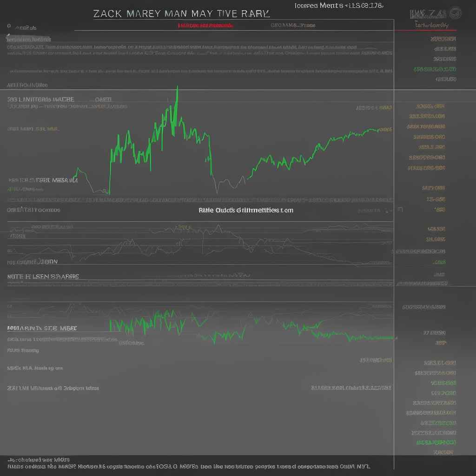Screen dimensions: 476x476
Task: Click the 'Ments' label in the top header
Action: [x=331, y=6]
